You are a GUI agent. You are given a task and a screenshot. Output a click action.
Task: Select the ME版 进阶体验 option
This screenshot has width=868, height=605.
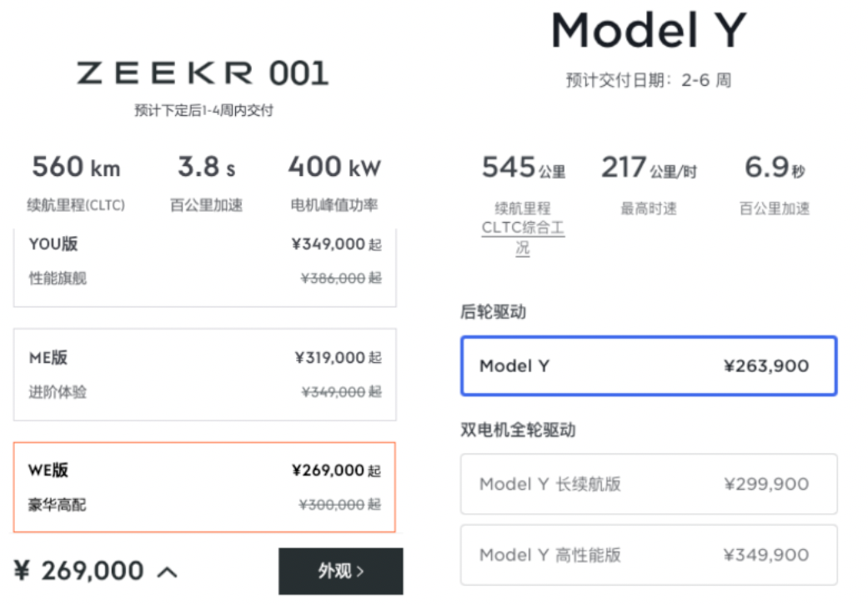click(x=204, y=374)
